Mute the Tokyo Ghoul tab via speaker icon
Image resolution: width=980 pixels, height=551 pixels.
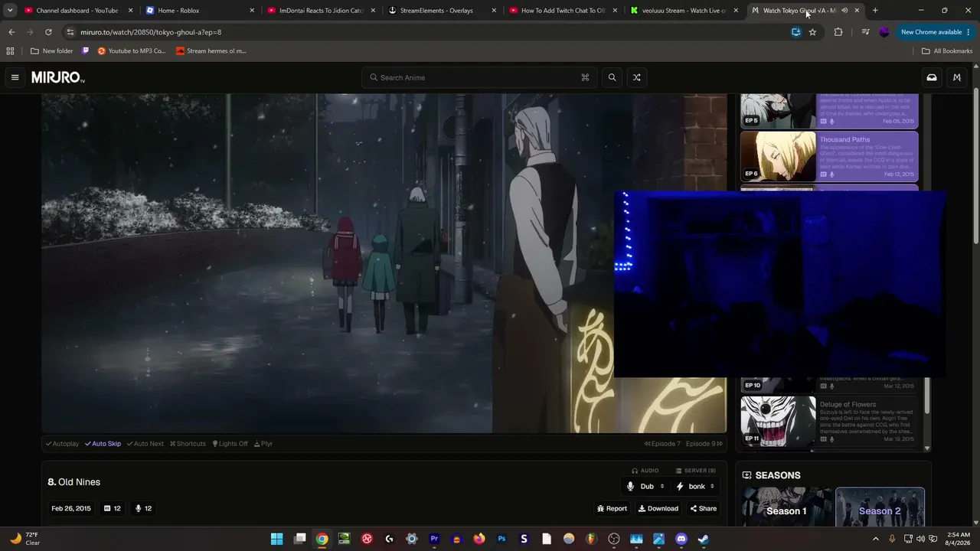point(844,11)
